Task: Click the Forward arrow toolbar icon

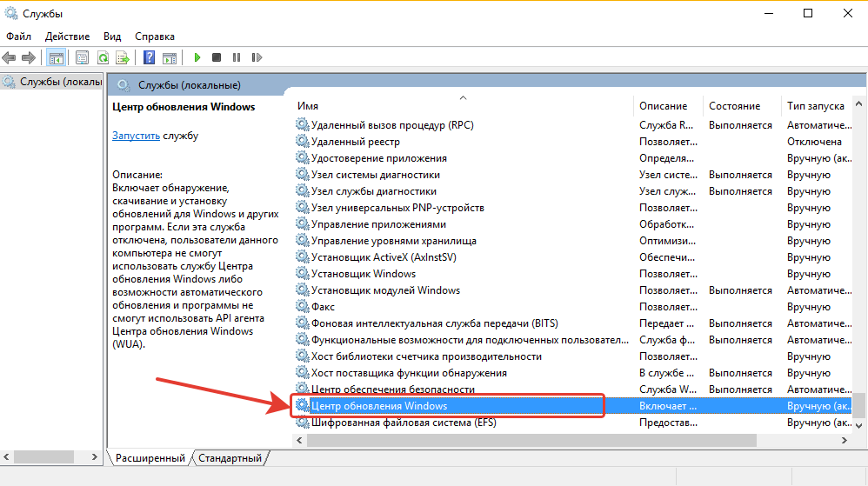Action: pos(29,57)
